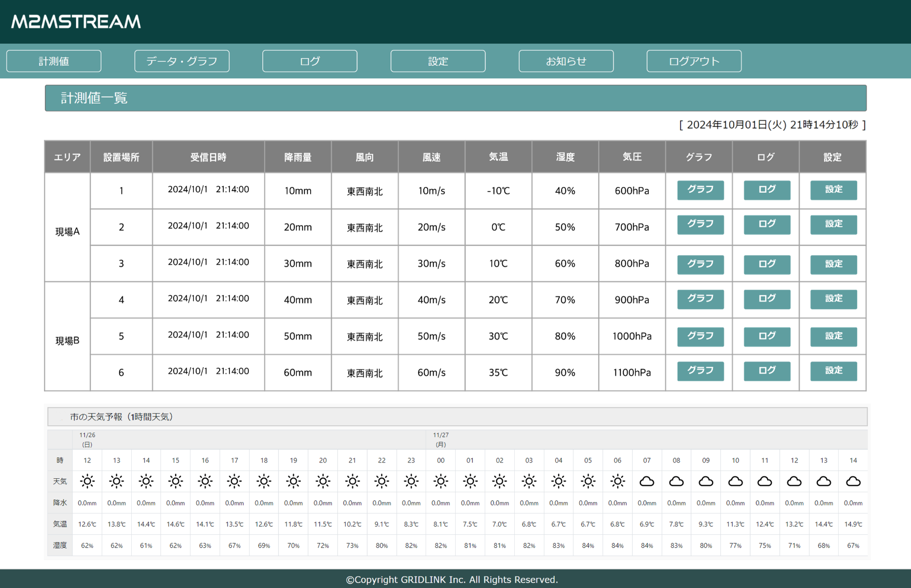Click the 600hPa pressure value
Image resolution: width=911 pixels, height=588 pixels.
[632, 191]
